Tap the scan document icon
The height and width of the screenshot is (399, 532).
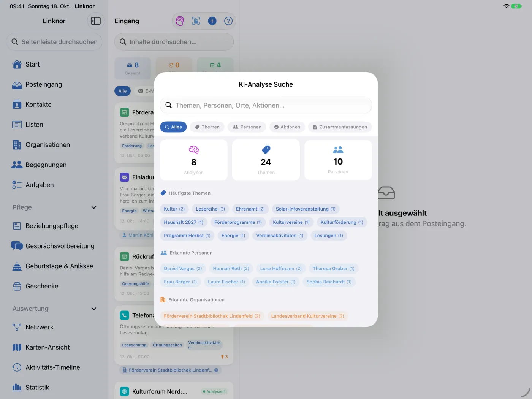click(x=196, y=21)
